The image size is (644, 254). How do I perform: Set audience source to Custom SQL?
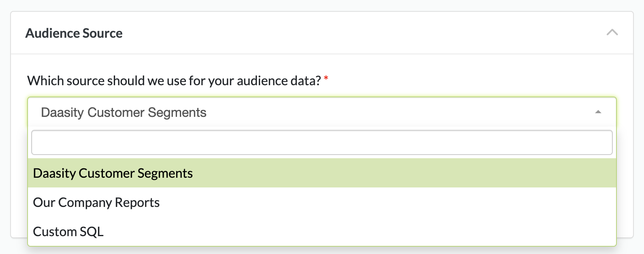(68, 232)
